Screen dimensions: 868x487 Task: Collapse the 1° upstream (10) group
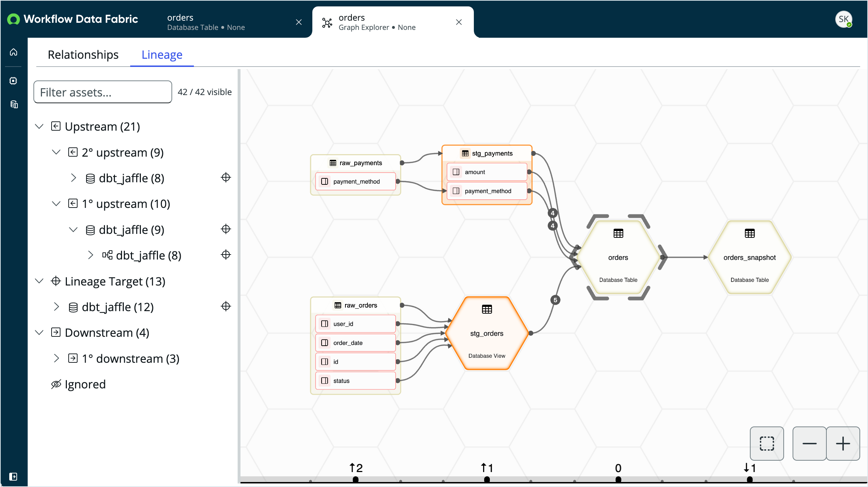56,204
